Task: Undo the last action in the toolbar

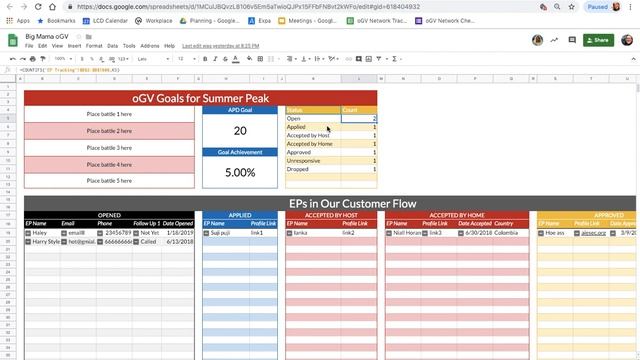Action: (x=13, y=59)
